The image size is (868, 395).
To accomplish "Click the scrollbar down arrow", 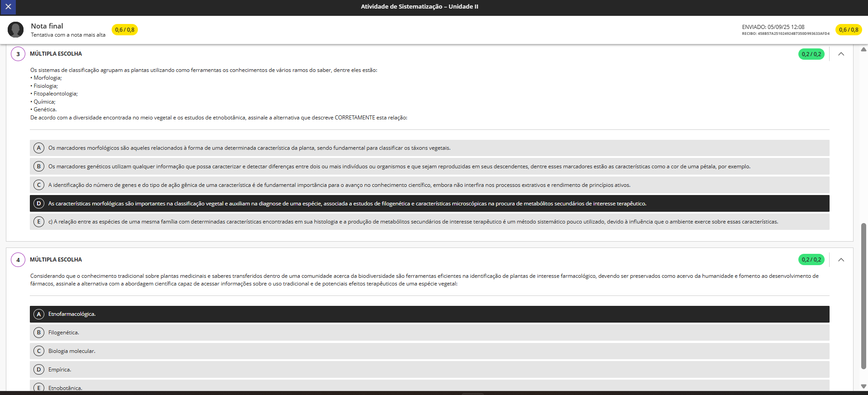I will [863, 386].
